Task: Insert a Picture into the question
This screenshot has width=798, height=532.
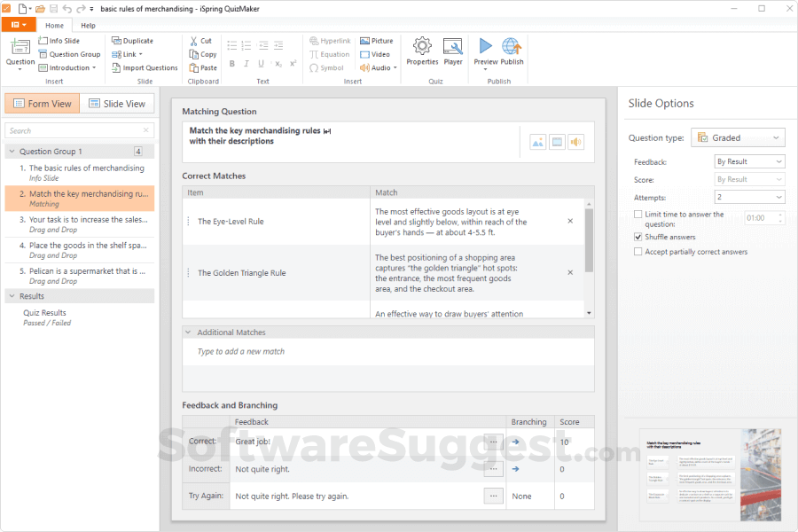Action: [377, 40]
